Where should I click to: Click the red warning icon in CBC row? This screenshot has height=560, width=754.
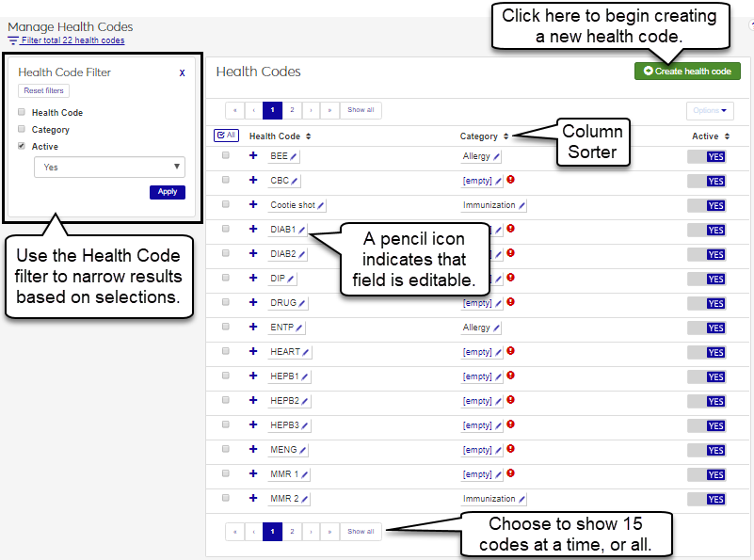pyautogui.click(x=510, y=180)
